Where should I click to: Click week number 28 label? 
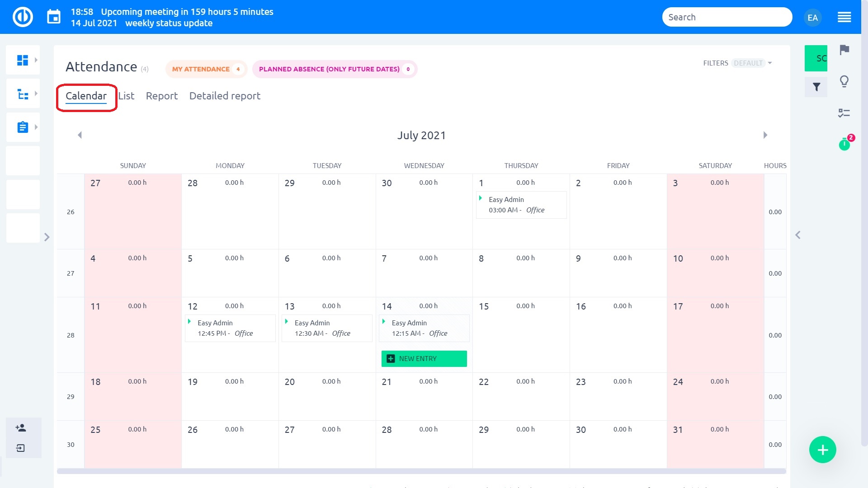[71, 335]
